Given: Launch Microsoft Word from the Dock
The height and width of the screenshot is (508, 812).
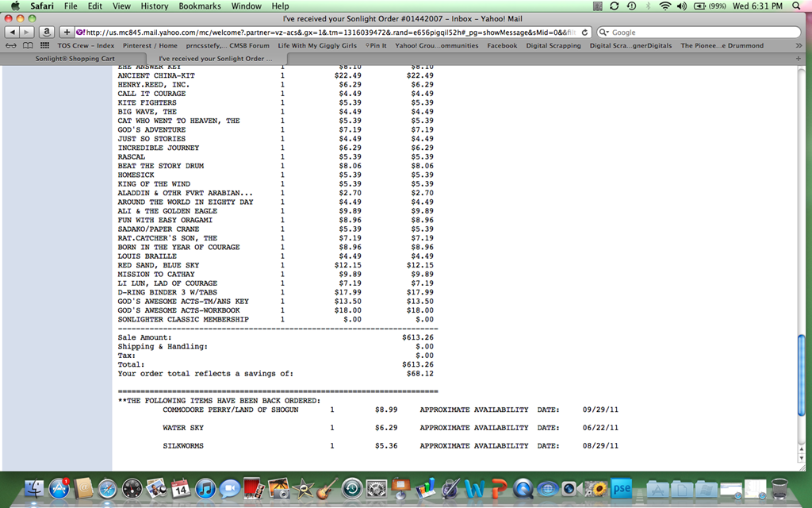Looking at the screenshot, I should (x=474, y=489).
